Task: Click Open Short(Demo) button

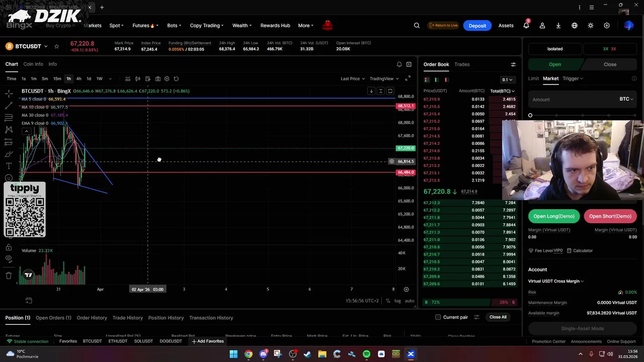Action: tap(610, 216)
